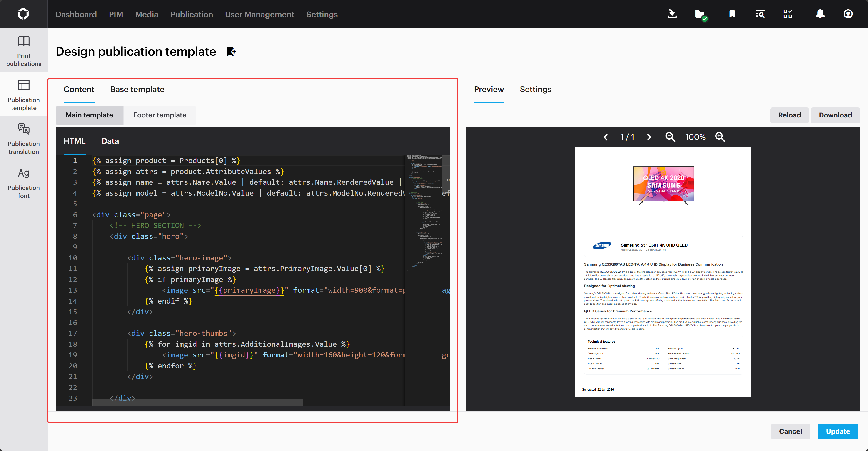The height and width of the screenshot is (451, 868).
Task: Click the add-bookmark icon next to the page title
Action: (x=231, y=52)
